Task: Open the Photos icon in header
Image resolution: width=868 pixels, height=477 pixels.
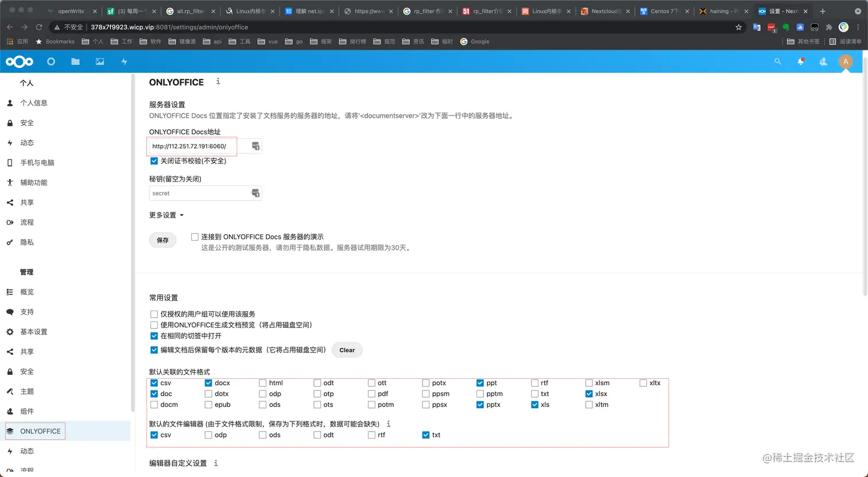Action: point(100,61)
